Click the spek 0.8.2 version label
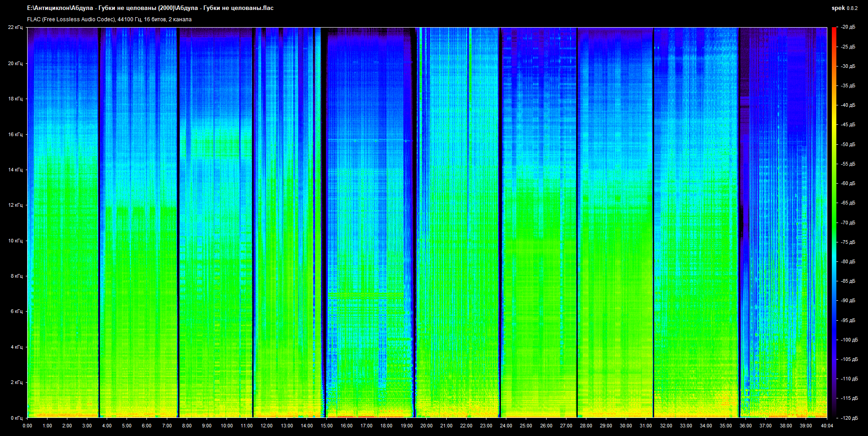 click(844, 8)
